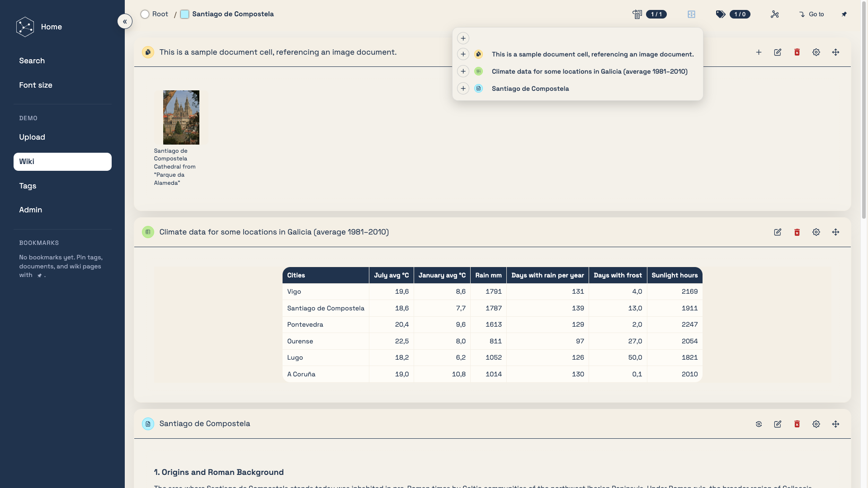Viewport: 868px width, 488px height.
Task: Open the Go to dropdown
Action: click(811, 14)
